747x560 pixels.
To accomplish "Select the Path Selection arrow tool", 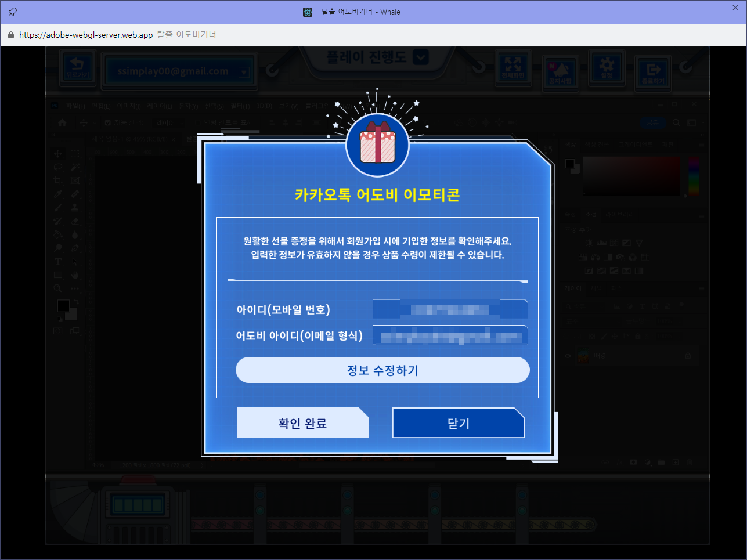I will coord(75,262).
